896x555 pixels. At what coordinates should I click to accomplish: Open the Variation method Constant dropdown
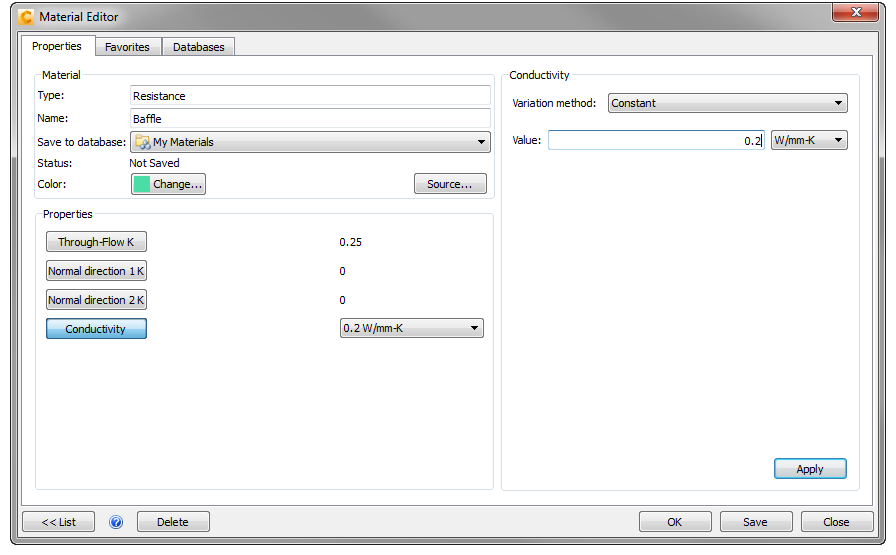tap(727, 103)
